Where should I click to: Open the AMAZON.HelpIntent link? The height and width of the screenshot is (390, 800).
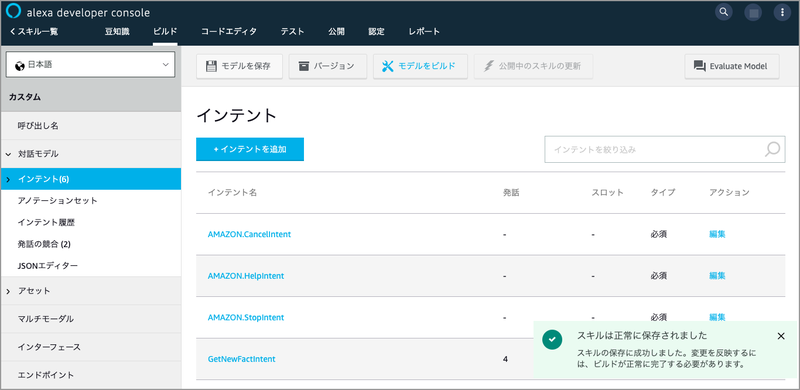[x=246, y=276]
